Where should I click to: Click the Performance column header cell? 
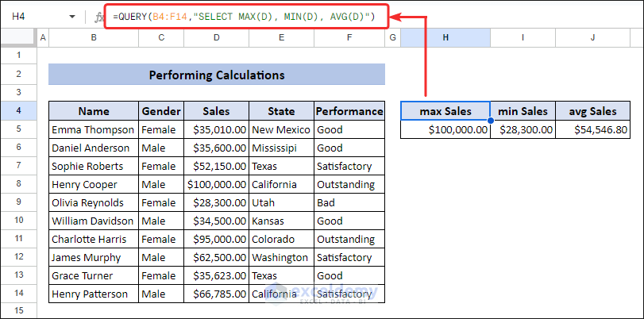tap(349, 111)
